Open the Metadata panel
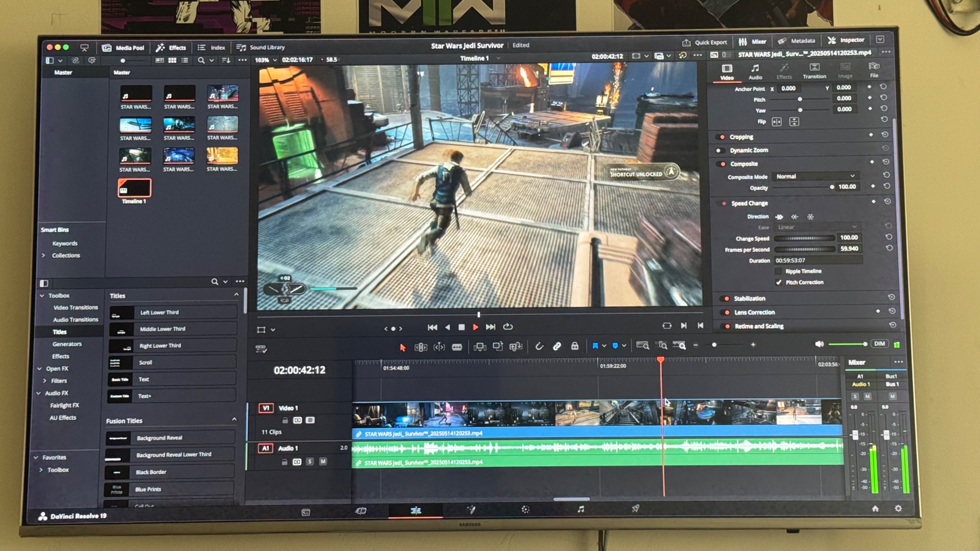The image size is (980, 551). point(797,41)
